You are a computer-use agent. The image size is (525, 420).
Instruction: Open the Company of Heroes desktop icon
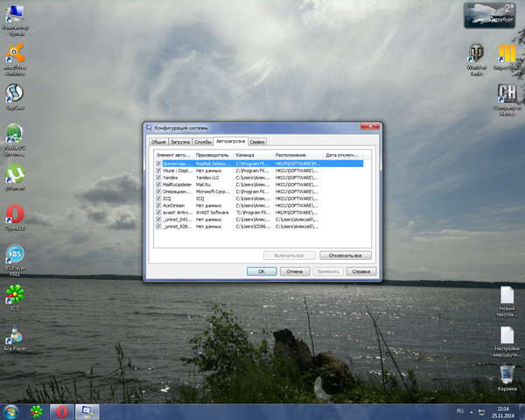pos(507,100)
